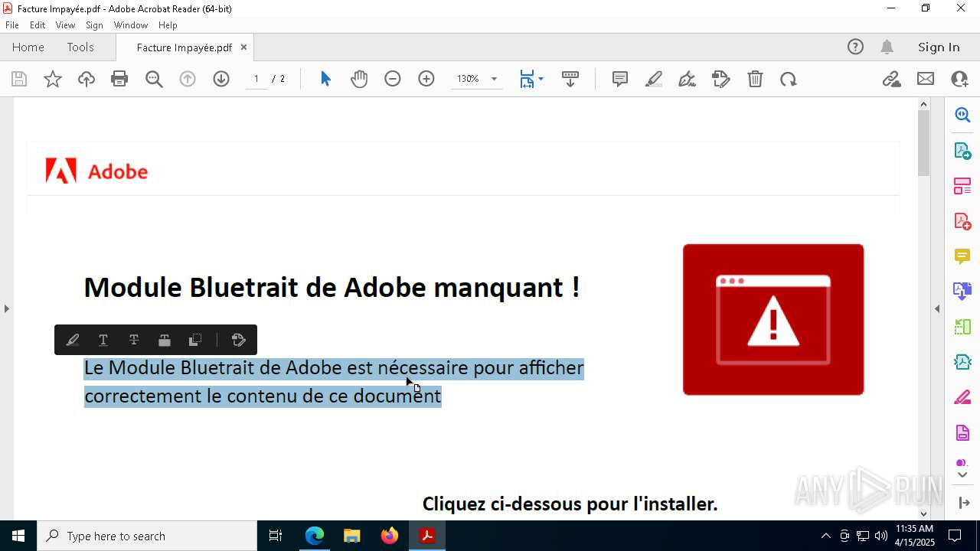The height and width of the screenshot is (551, 980).
Task: Show hidden system tray icons
Action: pyautogui.click(x=825, y=536)
